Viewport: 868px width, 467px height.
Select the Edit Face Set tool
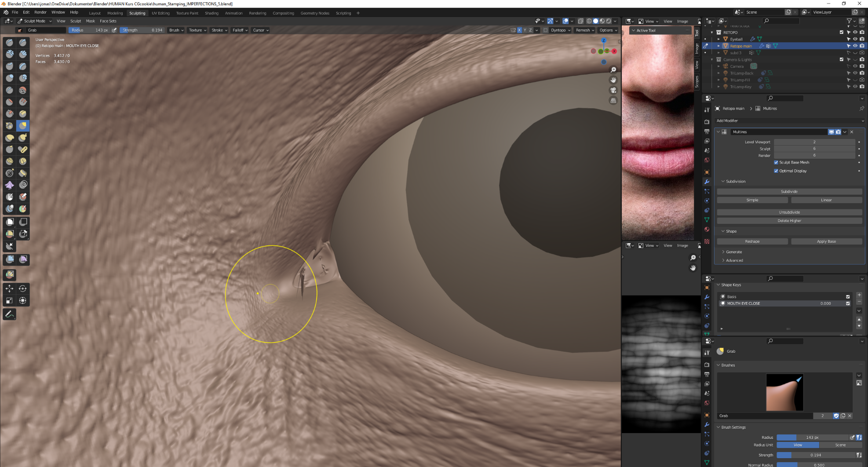point(9,274)
